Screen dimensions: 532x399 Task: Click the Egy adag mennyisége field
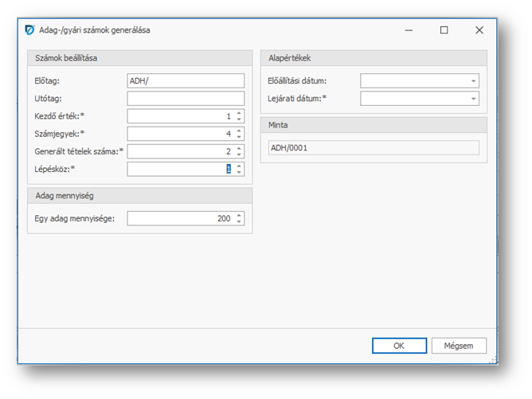(x=180, y=218)
